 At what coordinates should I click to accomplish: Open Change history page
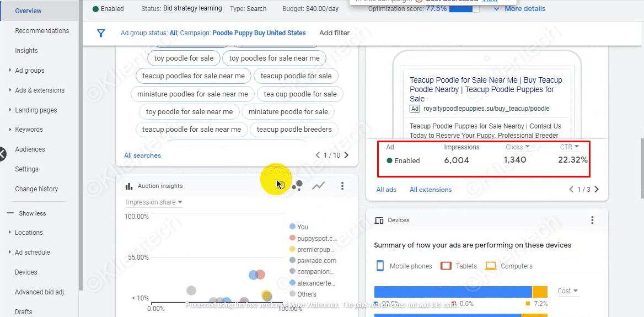coord(36,189)
